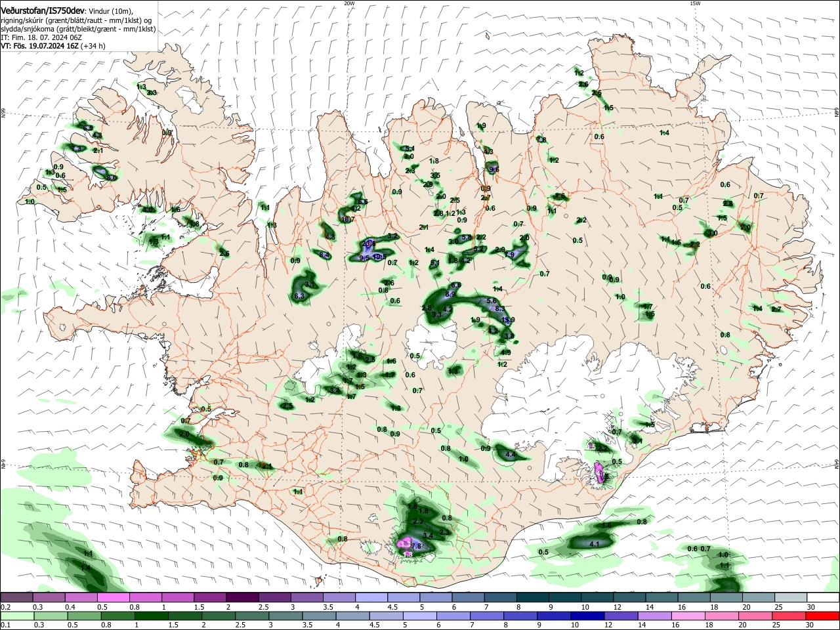Screen dimensions: 840x630
Task: Click the '15W' longitude label at top
Action: click(x=695, y=3)
